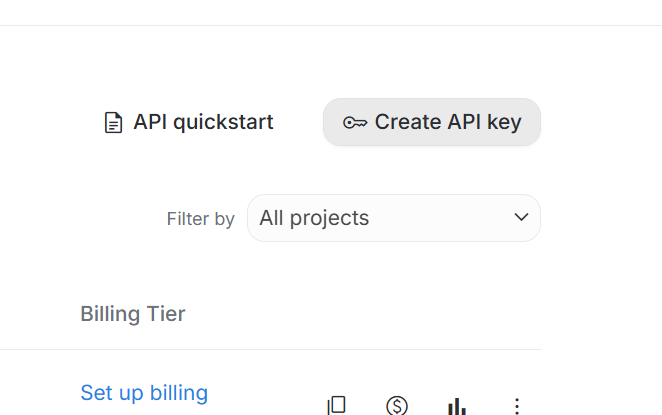Image resolution: width=662 pixels, height=415 pixels.
Task: Click the document icon beside API quickstart
Action: (x=114, y=123)
